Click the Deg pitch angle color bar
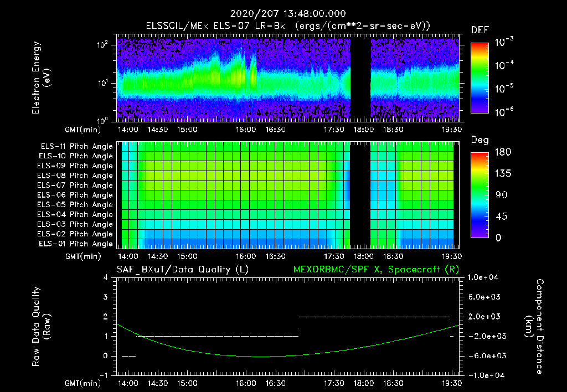 click(480, 195)
